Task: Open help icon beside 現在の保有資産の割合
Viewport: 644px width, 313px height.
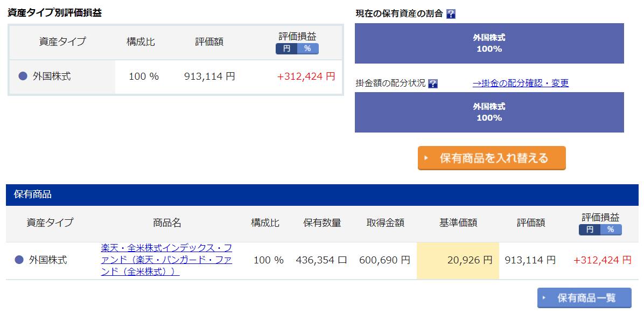Action: (451, 15)
